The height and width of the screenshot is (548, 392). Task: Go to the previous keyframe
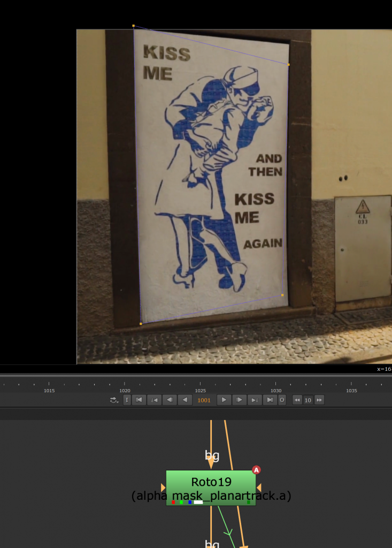pos(154,400)
